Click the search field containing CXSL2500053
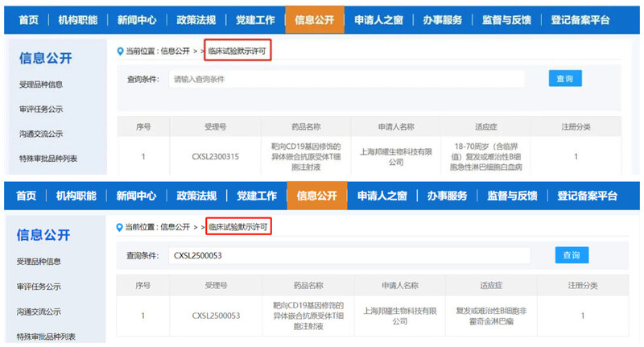 349,255
